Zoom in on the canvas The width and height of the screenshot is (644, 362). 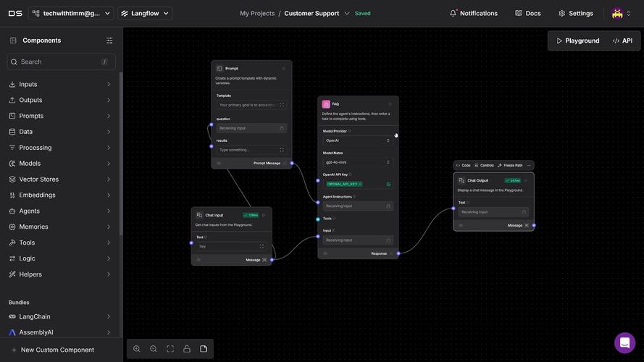pos(137,349)
